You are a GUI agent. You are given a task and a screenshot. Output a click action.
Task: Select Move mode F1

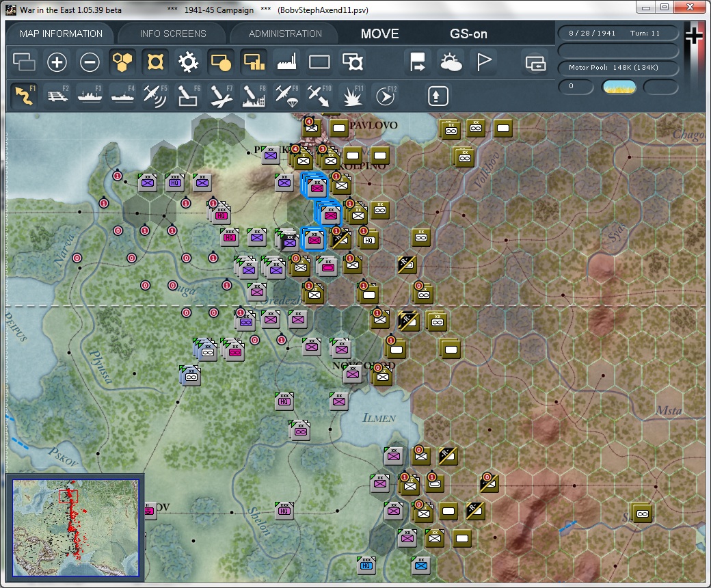pos(24,95)
